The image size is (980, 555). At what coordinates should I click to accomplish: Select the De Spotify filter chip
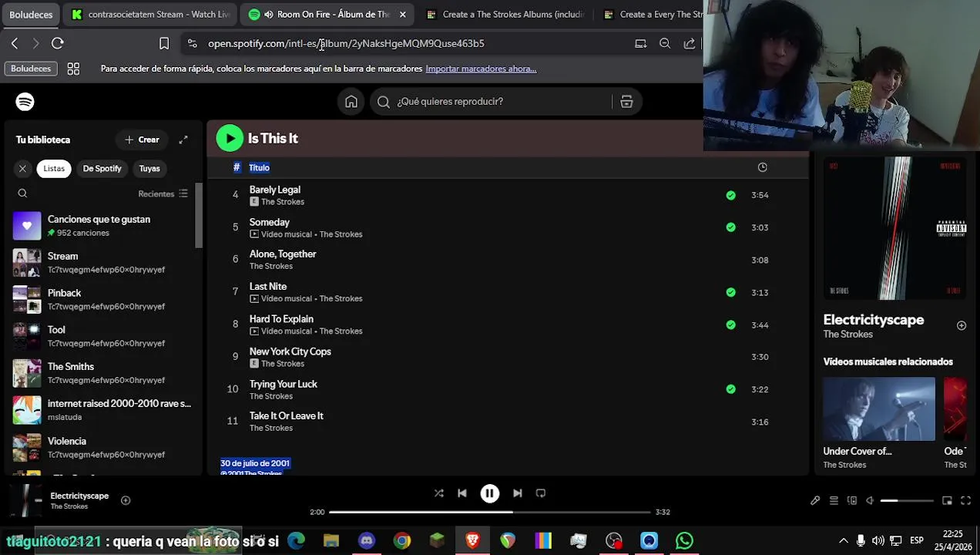(102, 168)
